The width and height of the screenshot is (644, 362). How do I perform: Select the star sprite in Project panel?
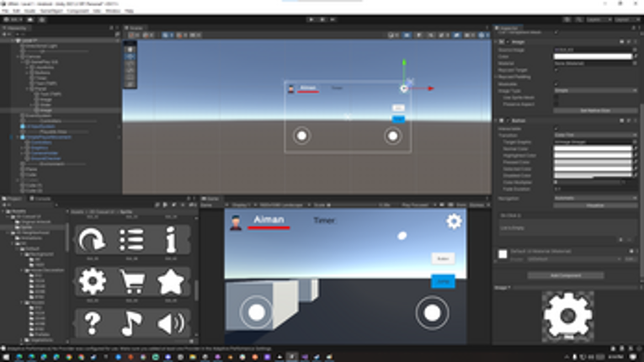[x=170, y=281]
